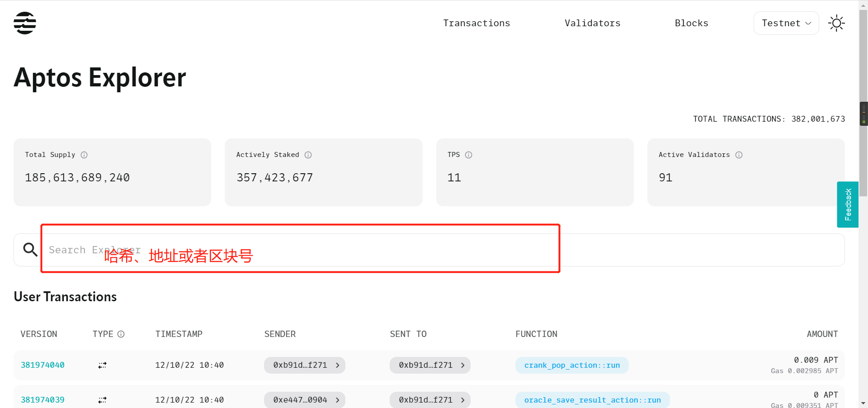
Task: Open the Transactions nav item
Action: coord(476,23)
